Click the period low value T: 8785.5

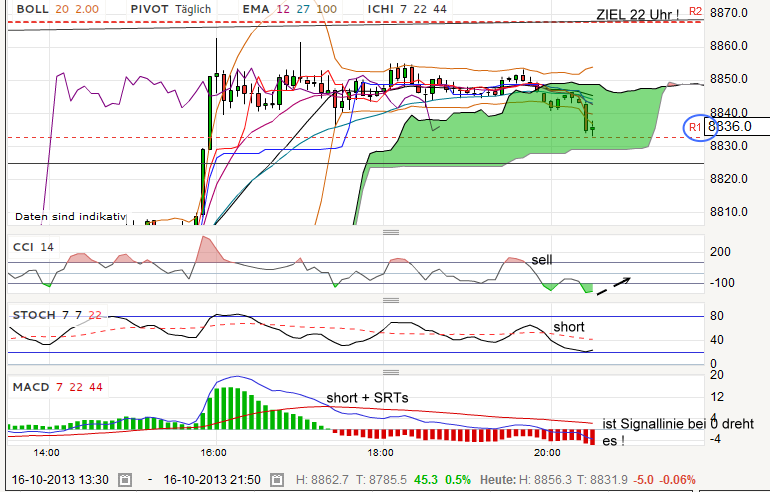coord(381,480)
